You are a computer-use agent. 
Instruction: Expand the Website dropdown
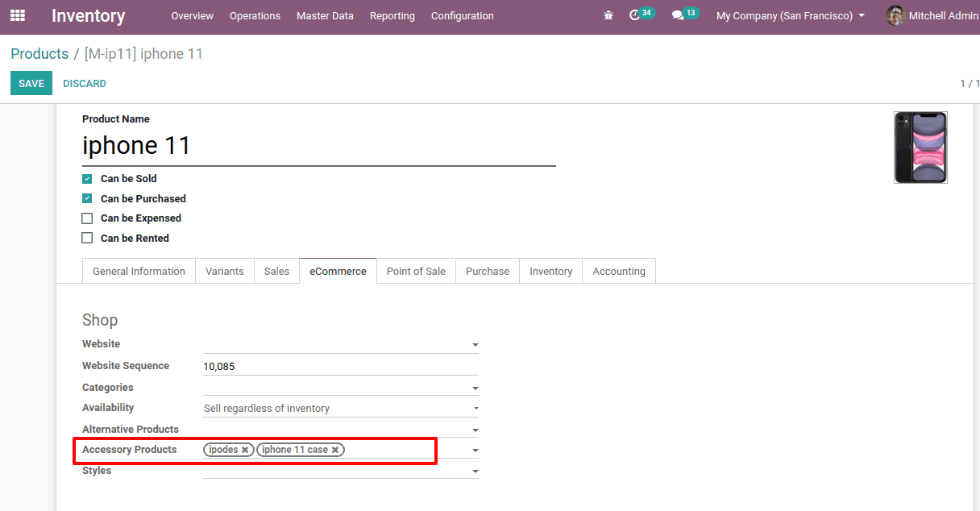pyautogui.click(x=475, y=345)
